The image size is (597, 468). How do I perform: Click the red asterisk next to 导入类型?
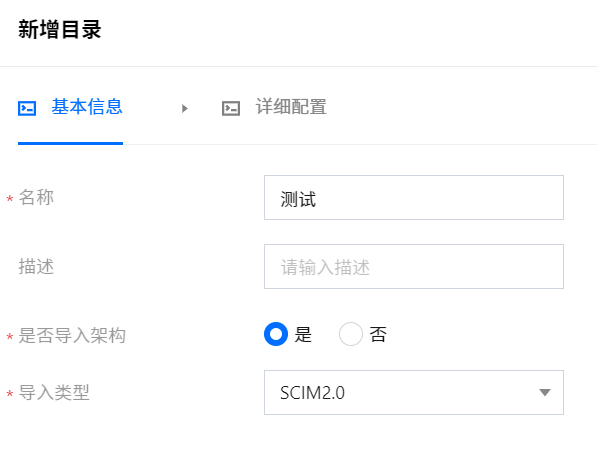coord(10,394)
